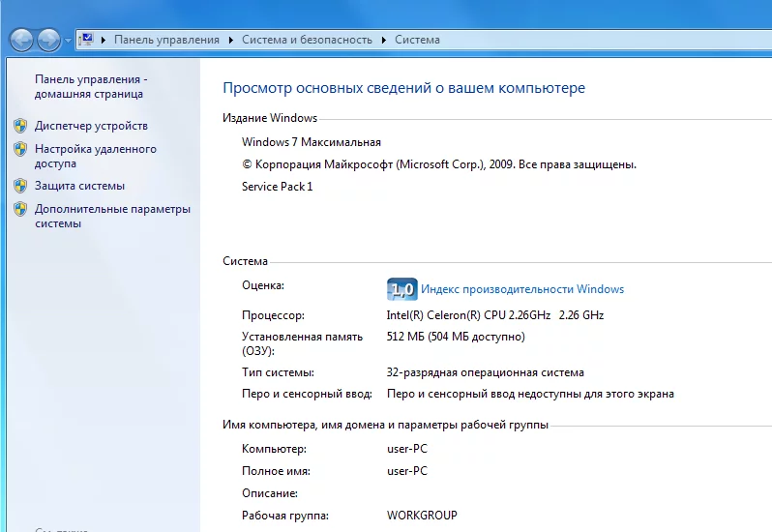
Task: Click shield icon beside 'Защита системы'
Action: tap(20, 186)
